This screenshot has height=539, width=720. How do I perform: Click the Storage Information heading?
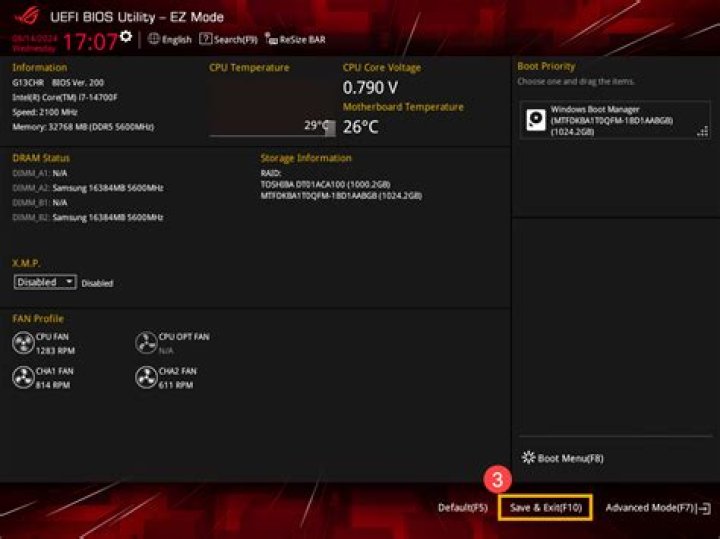click(306, 158)
